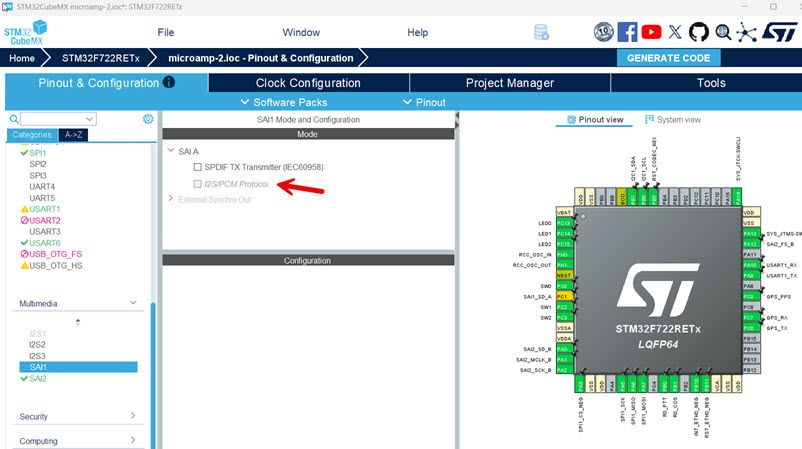
Task: Click the 10 years anniversary badge icon
Action: click(x=604, y=32)
